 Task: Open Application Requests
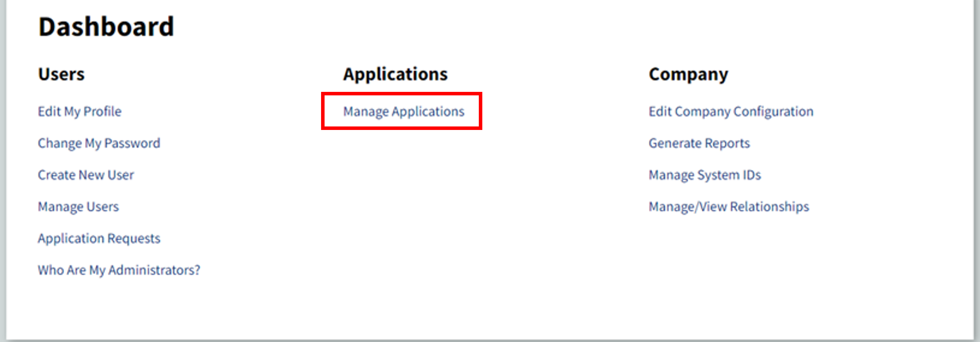99,239
